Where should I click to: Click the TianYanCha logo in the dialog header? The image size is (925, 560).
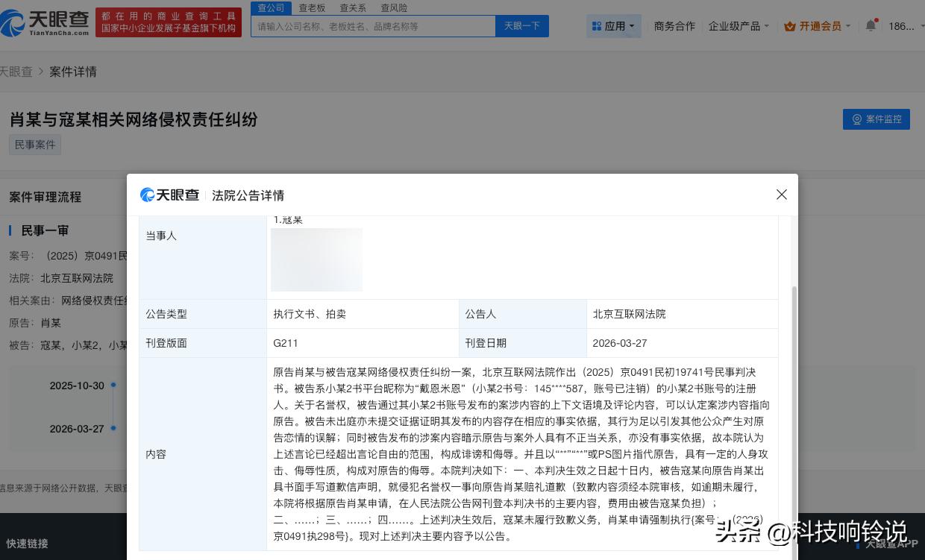[x=170, y=195]
